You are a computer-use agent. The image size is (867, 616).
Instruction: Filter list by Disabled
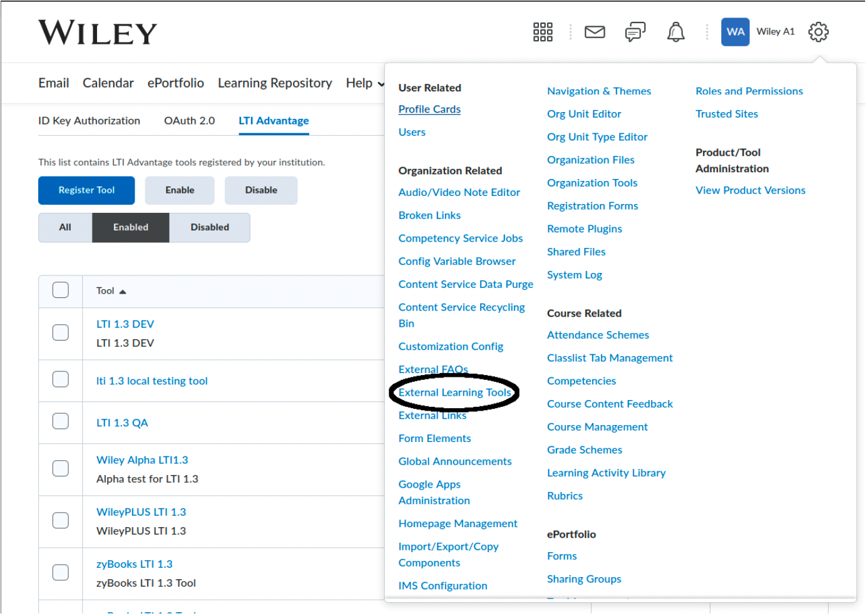tap(210, 227)
